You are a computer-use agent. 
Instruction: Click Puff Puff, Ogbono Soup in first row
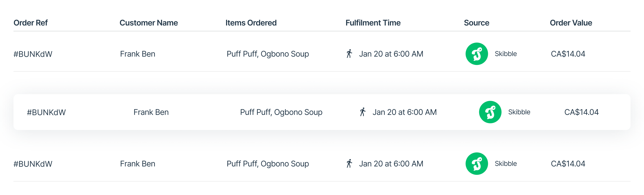pyautogui.click(x=267, y=54)
